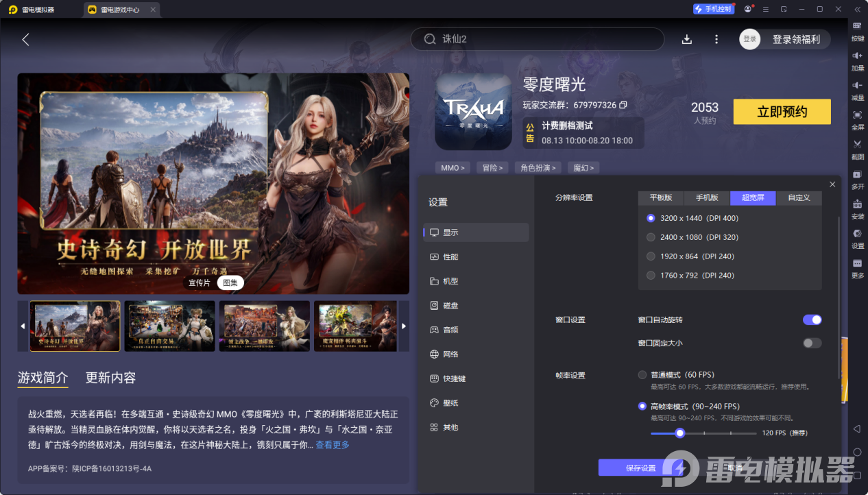Open 机型 settings section
This screenshot has width=868, height=495.
(477, 281)
